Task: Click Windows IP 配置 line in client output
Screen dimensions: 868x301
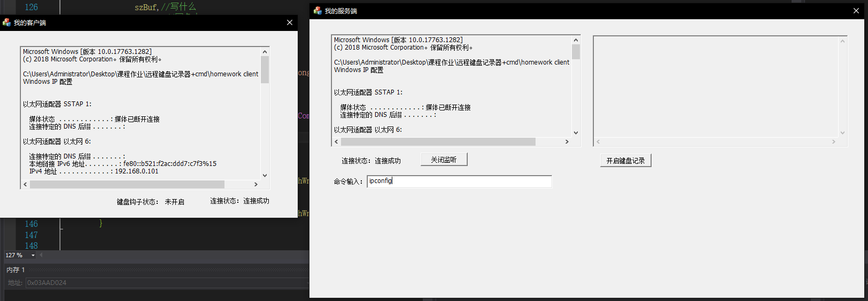Action: click(48, 82)
